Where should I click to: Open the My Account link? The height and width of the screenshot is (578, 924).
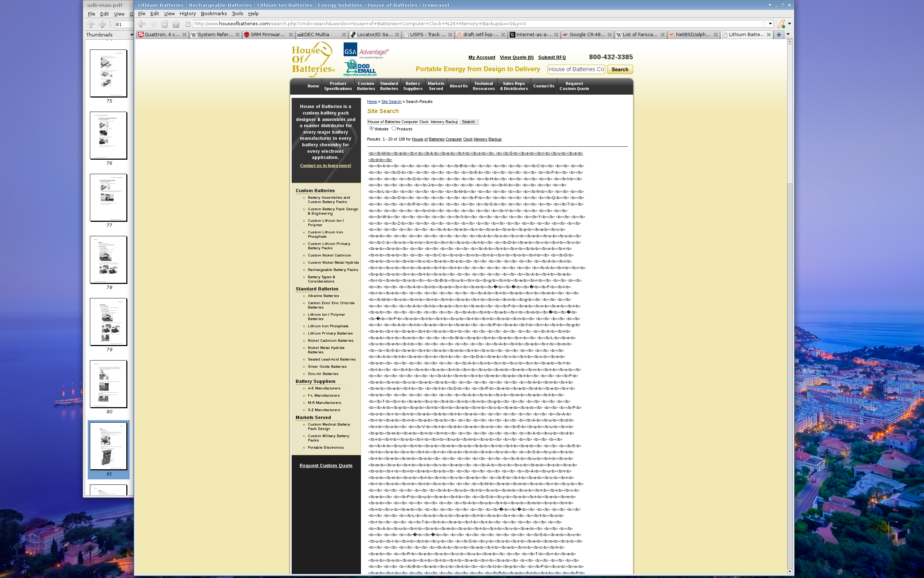click(x=481, y=57)
